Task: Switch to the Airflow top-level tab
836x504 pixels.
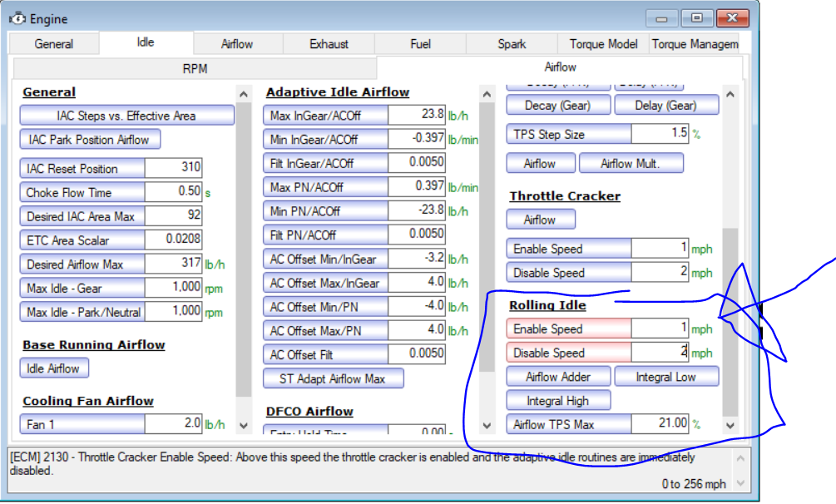Action: click(x=237, y=44)
